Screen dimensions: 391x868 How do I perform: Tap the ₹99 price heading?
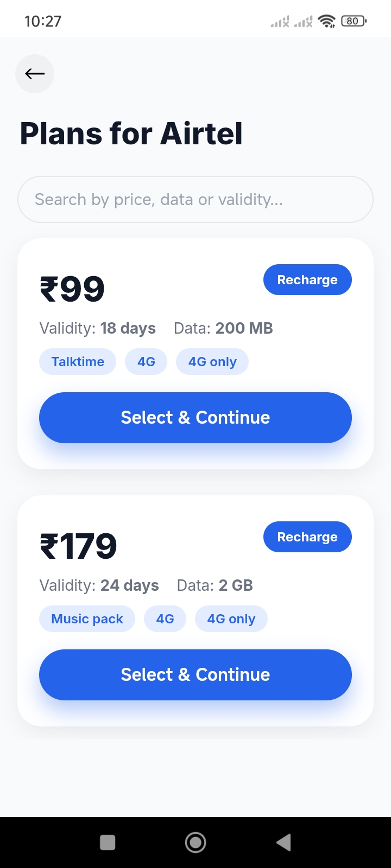[x=72, y=289]
